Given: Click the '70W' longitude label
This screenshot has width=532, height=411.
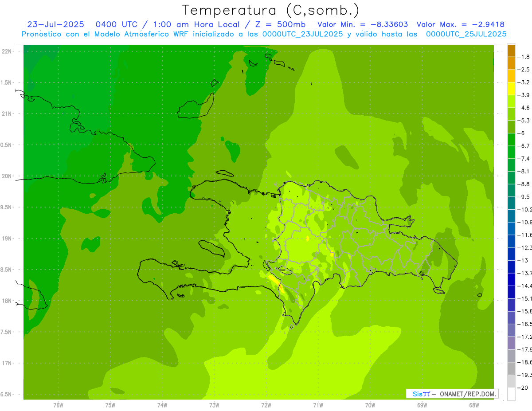Looking at the screenshot, I should click(370, 405).
